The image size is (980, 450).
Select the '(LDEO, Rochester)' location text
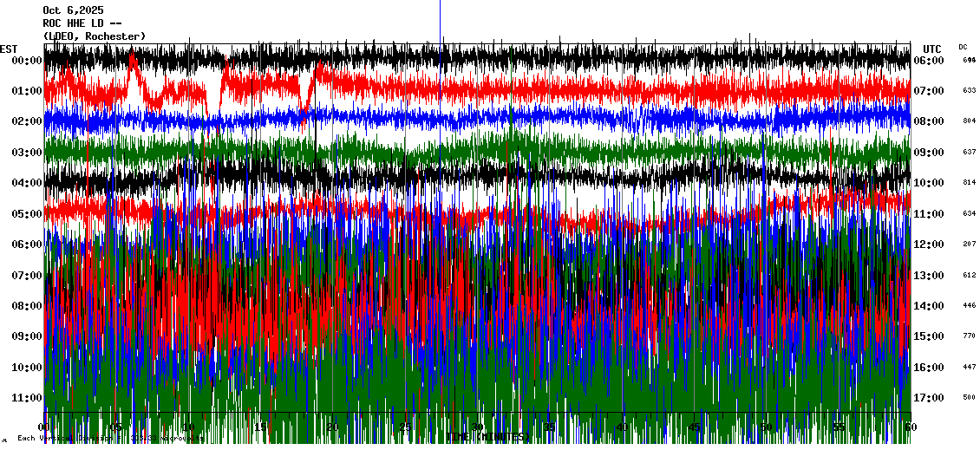pyautogui.click(x=95, y=36)
